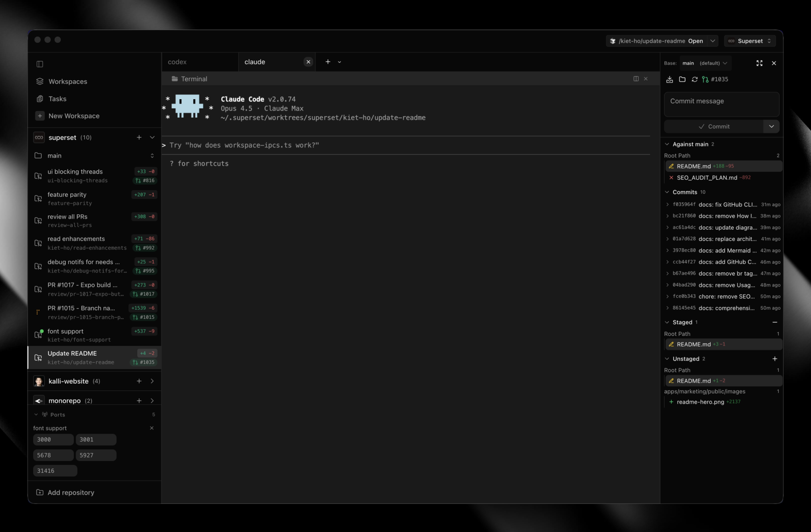
Task: Stage all unstaged changes with plus control
Action: point(775,358)
